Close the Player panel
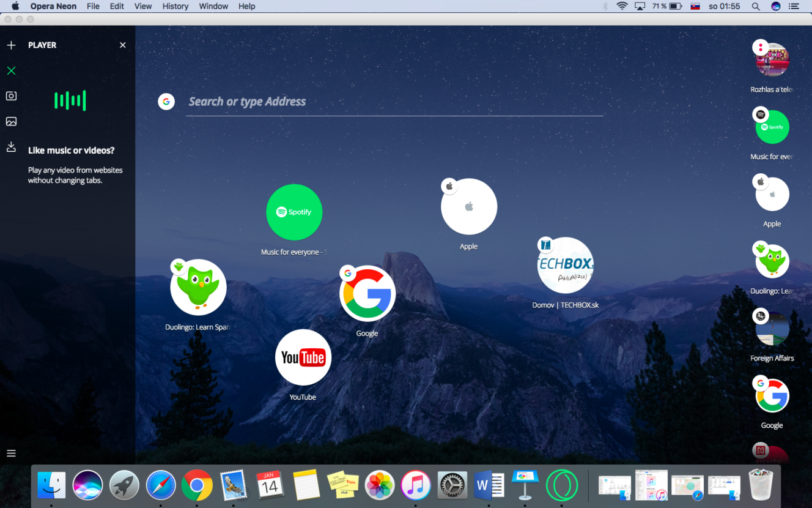812x508 pixels. click(x=122, y=45)
